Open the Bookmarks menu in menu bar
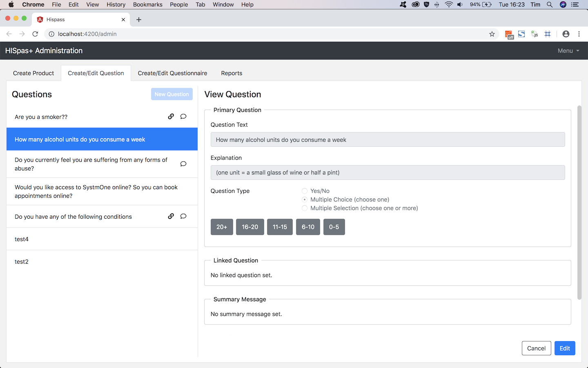Viewport: 588px width, 368px height. click(147, 4)
